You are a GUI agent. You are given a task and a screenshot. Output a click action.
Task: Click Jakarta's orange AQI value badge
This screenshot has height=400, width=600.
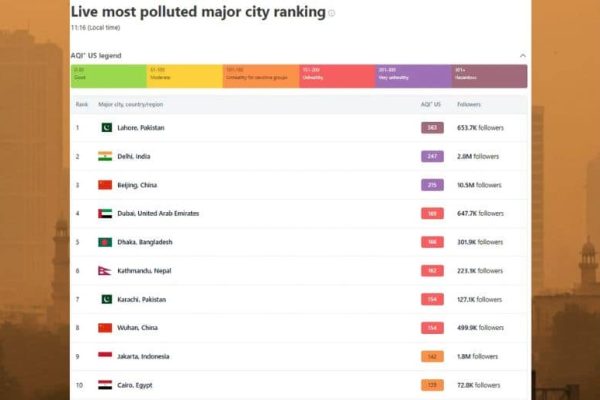click(432, 356)
